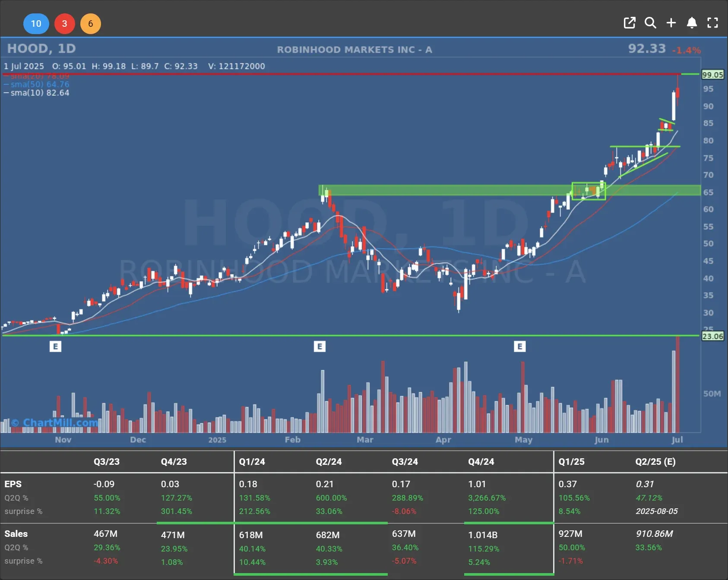
Task: Click the 1 Jul 2025 date readout
Action: point(24,66)
